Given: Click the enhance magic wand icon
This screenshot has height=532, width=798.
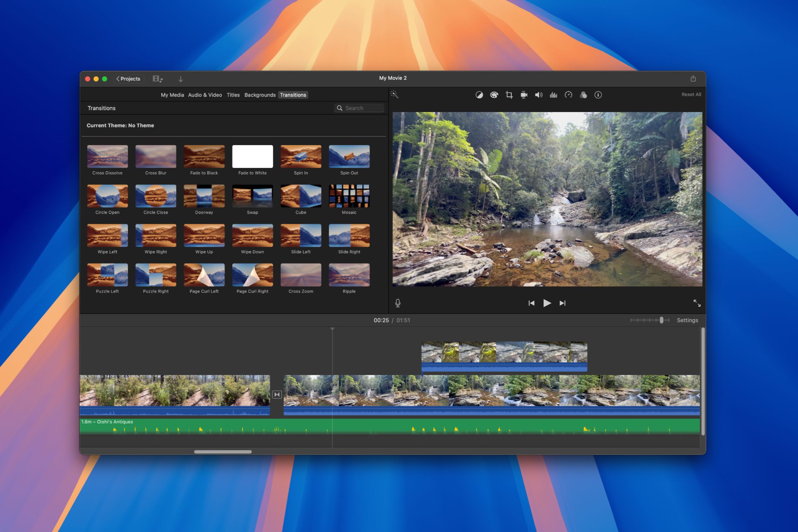Looking at the screenshot, I should [394, 94].
